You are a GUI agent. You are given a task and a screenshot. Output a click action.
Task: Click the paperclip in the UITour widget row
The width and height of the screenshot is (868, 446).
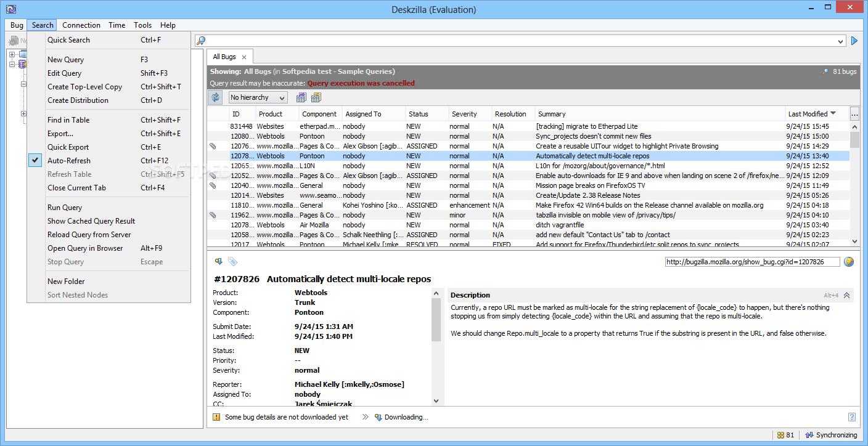[213, 146]
